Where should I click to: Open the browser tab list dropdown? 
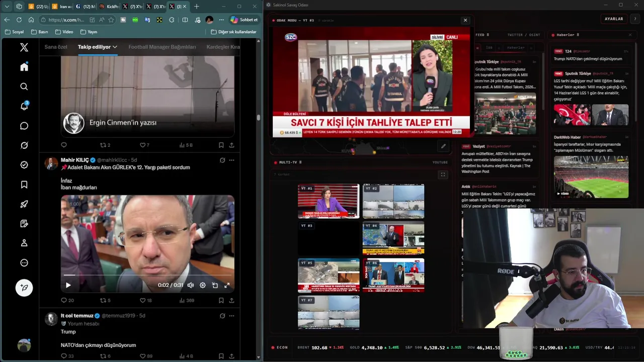(7, 7)
